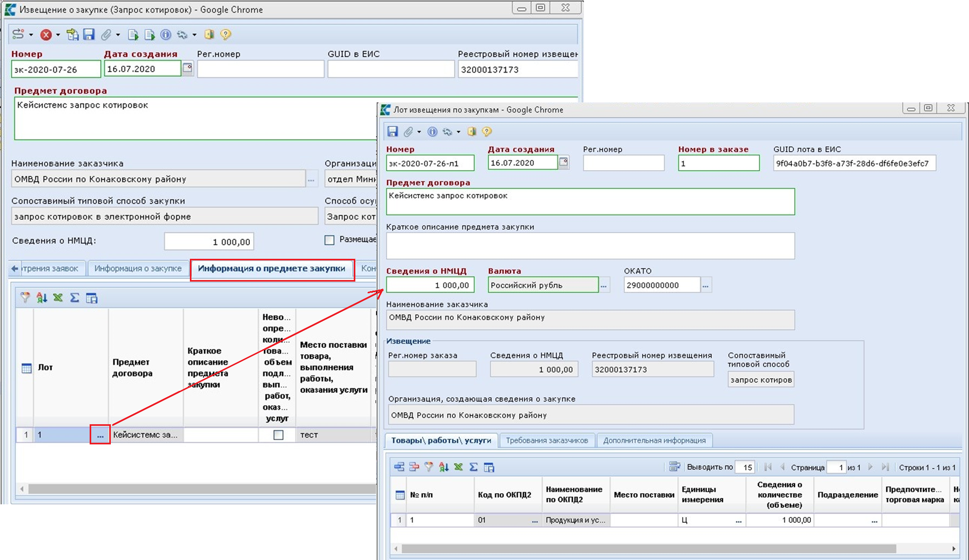Switch to the Требования заказчиков tab
The image size is (969, 560).
pyautogui.click(x=547, y=440)
